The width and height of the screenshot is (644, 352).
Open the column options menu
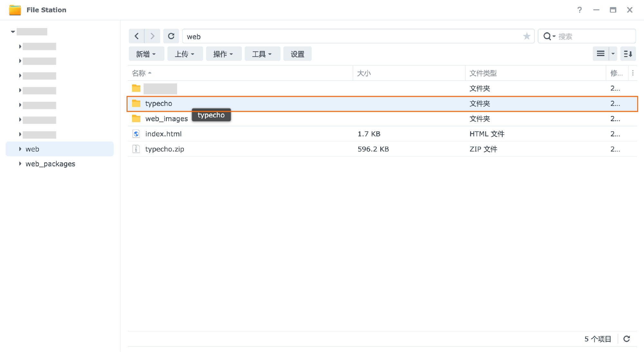[x=633, y=73]
